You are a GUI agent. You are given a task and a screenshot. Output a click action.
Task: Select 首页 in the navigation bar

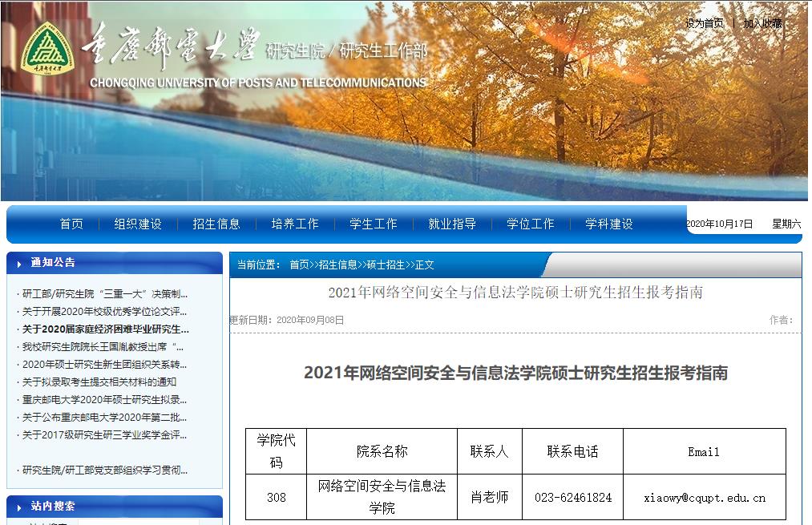[x=71, y=224]
